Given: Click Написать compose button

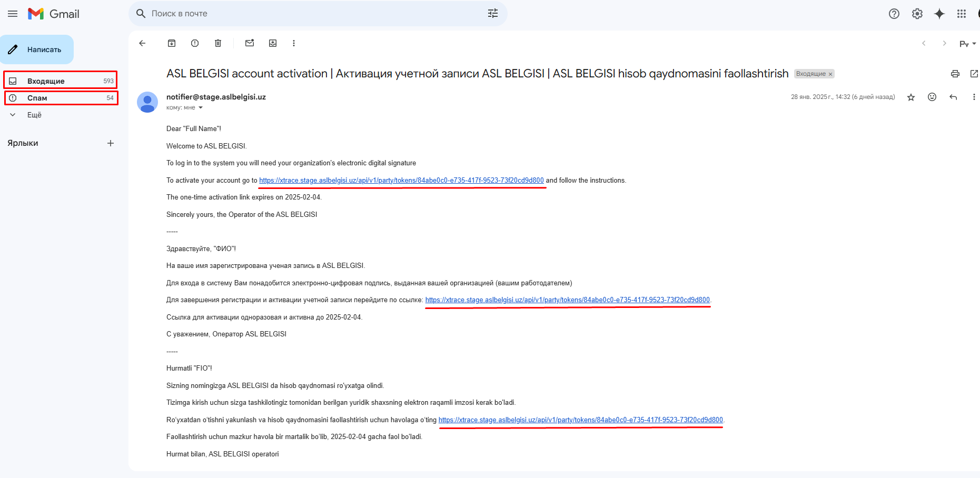Looking at the screenshot, I should click(37, 49).
